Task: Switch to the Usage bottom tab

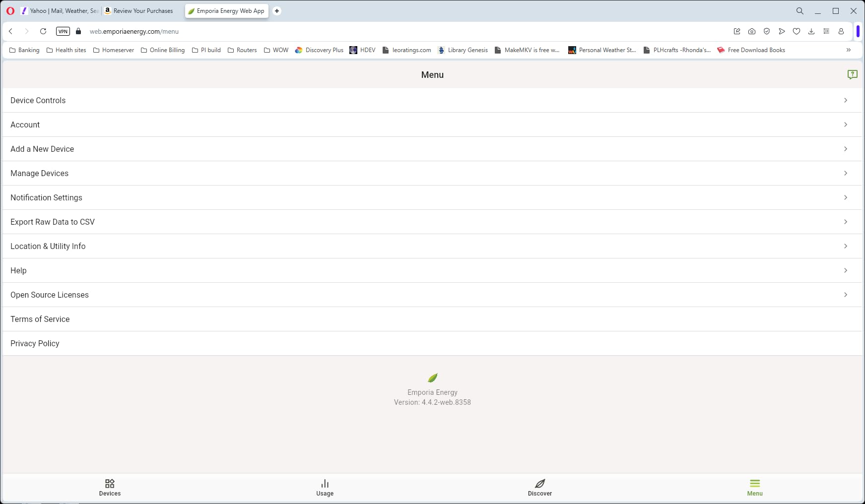Action: (x=325, y=488)
